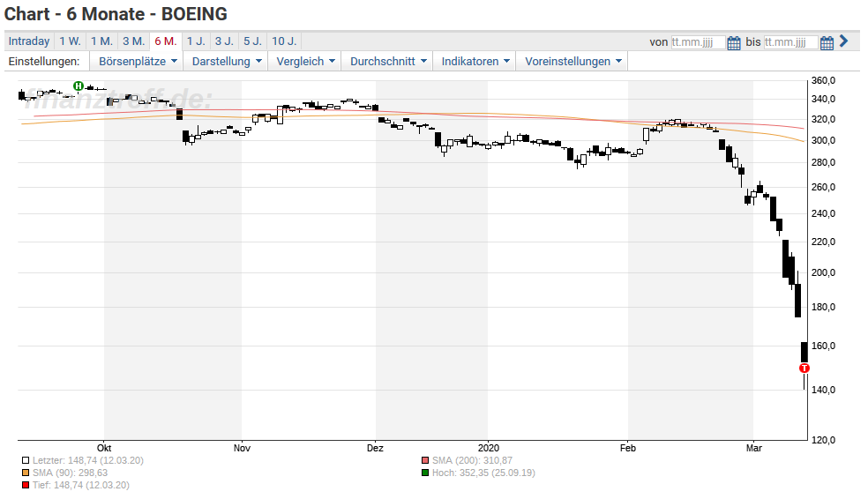Image resolution: width=868 pixels, height=499 pixels.
Task: Click the green H high marker on chart
Action: 79,86
